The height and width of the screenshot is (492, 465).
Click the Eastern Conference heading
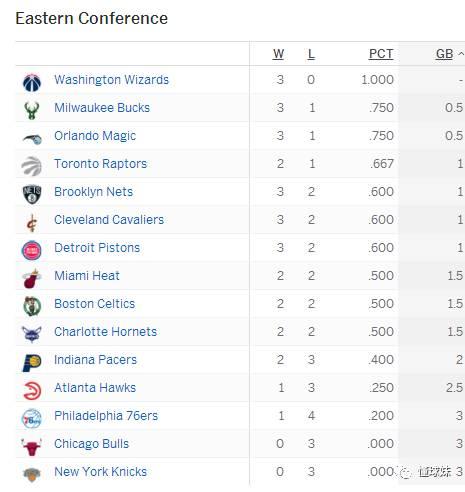point(92,18)
